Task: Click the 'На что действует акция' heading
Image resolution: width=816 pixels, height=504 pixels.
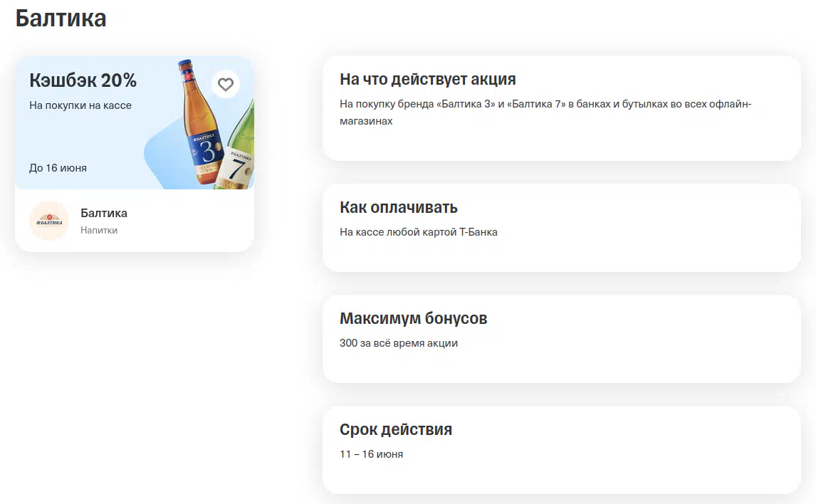Action: [x=427, y=79]
